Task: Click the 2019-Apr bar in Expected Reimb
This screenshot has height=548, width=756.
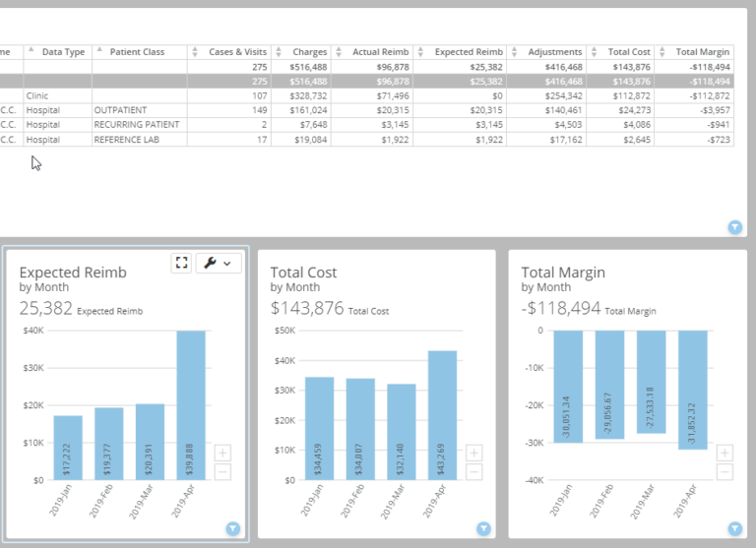Action: 191,405
